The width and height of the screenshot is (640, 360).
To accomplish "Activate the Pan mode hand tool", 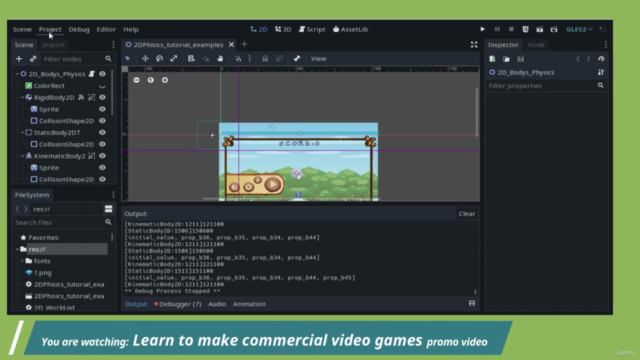I will coord(220,58).
